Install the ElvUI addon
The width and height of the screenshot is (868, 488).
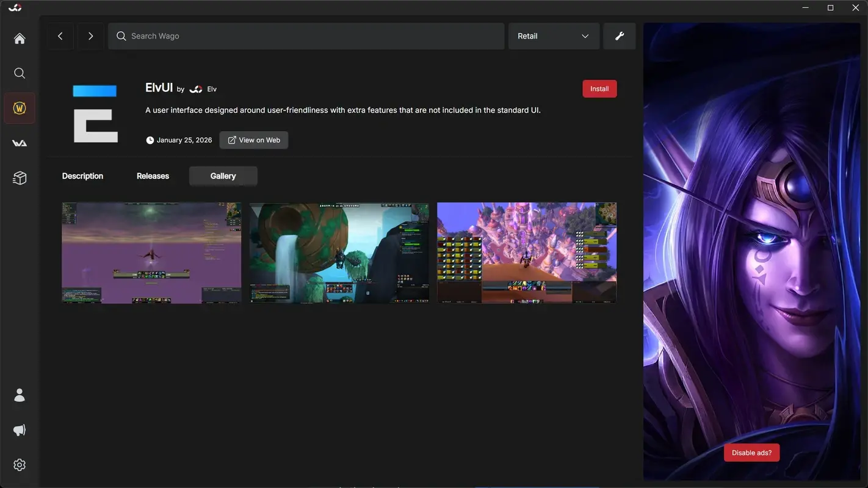599,88
